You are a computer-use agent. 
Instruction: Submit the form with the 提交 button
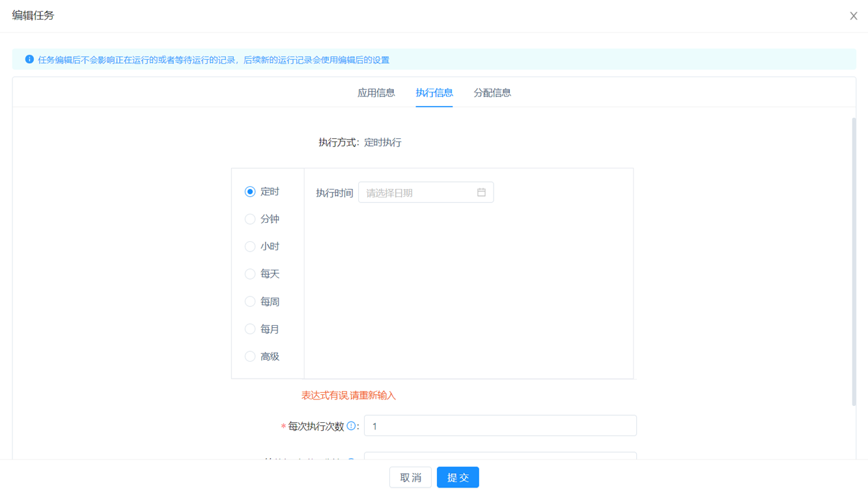tap(458, 478)
